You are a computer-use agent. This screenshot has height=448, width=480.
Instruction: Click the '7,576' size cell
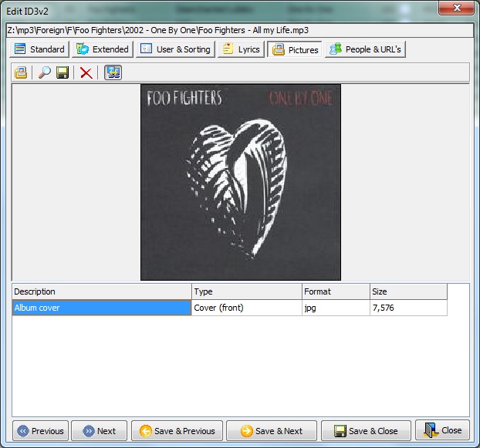coord(408,308)
